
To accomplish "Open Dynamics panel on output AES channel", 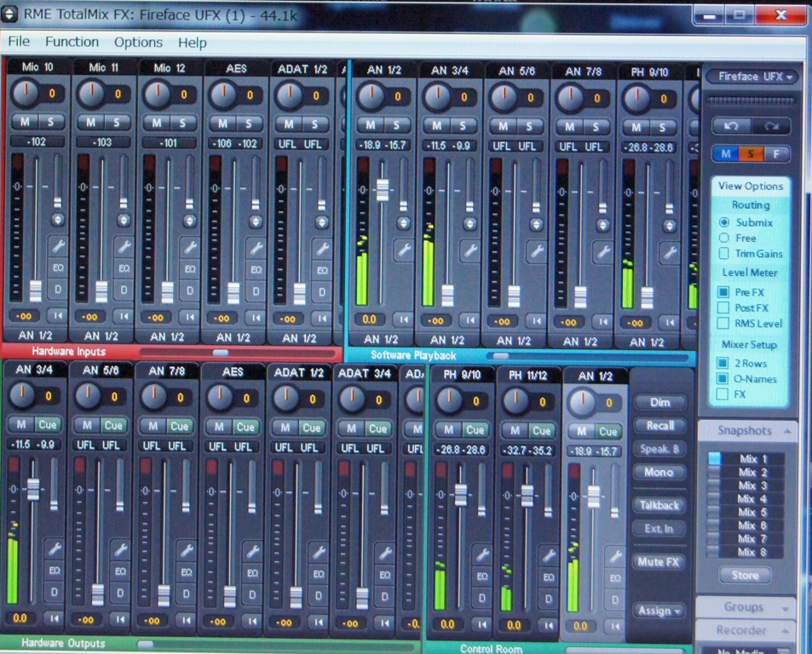I will pyautogui.click(x=252, y=595).
